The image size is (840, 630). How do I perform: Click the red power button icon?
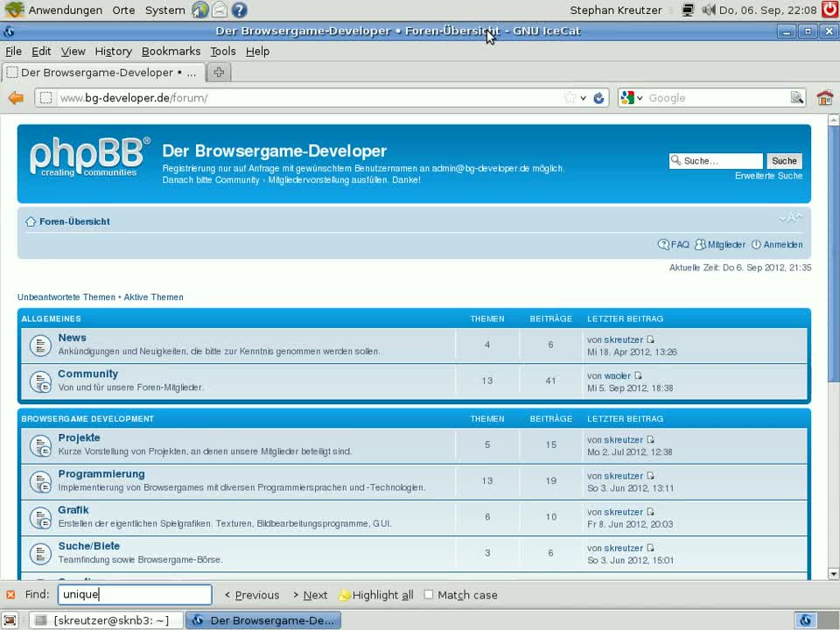point(830,10)
